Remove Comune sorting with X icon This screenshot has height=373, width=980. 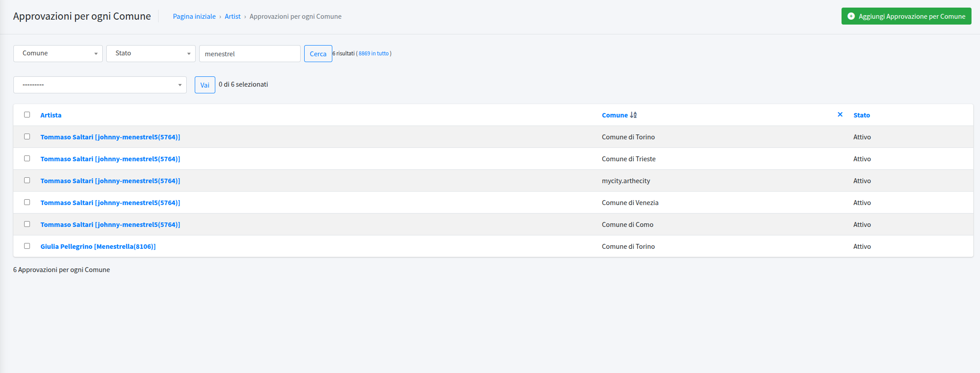point(840,115)
